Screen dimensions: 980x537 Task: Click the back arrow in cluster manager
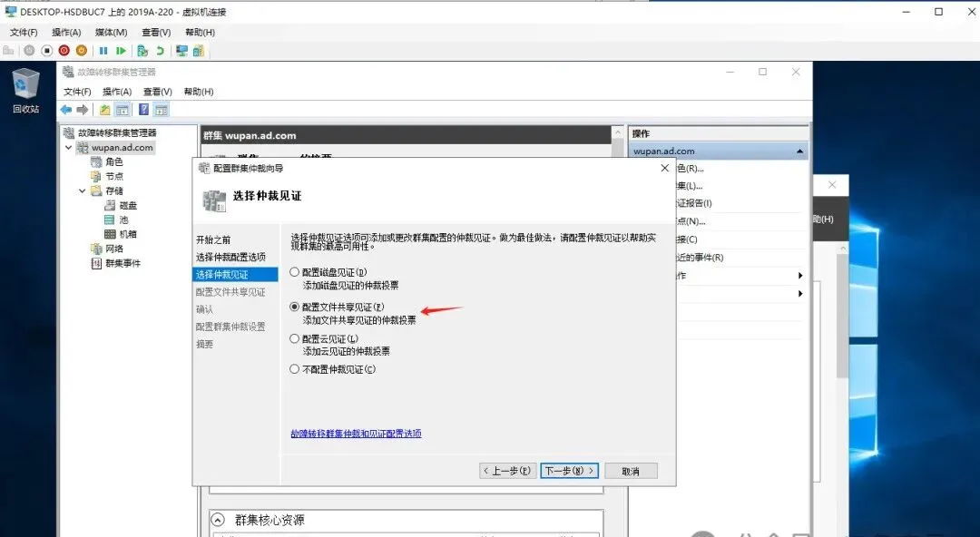pos(64,108)
